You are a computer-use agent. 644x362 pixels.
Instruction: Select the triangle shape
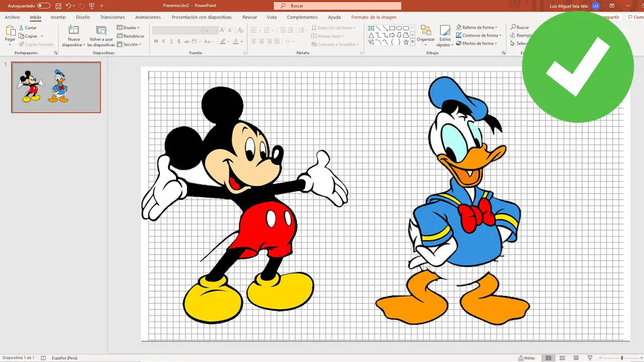pyautogui.click(x=371, y=35)
